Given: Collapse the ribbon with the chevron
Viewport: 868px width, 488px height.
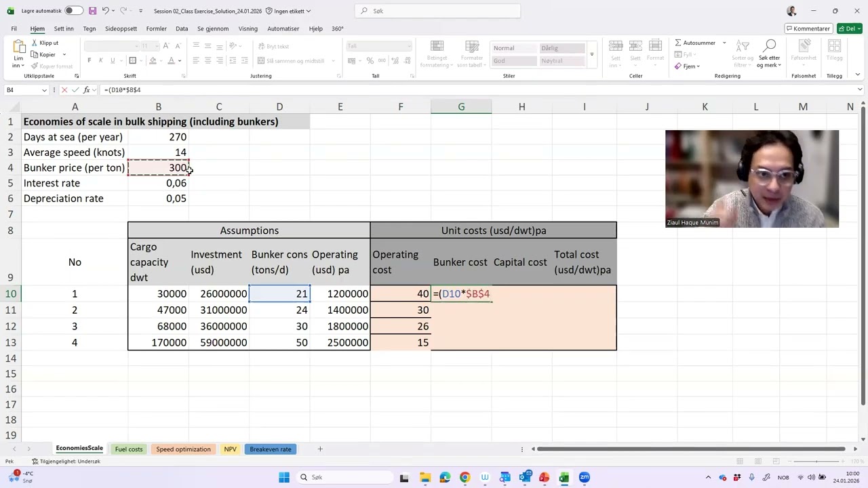Looking at the screenshot, I should pos(857,75).
